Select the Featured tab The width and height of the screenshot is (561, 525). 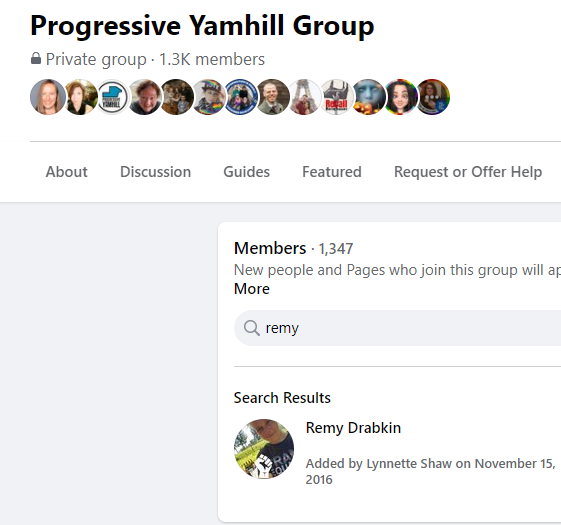pyautogui.click(x=332, y=172)
